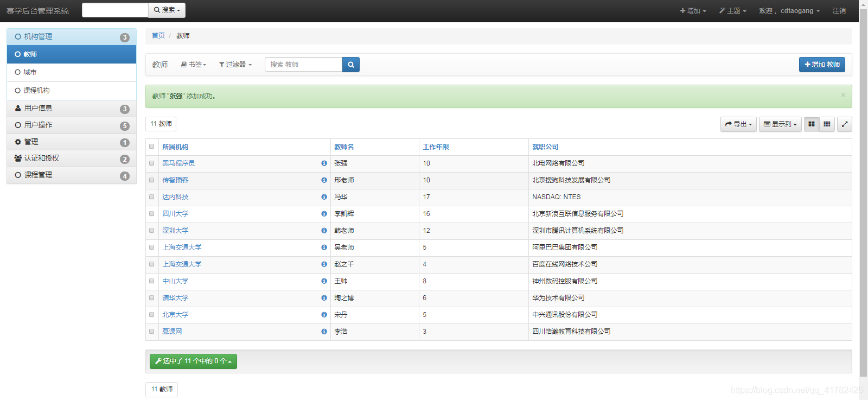Open the 导出 export dropdown
Screen dimensions: 868x400
[738, 124]
